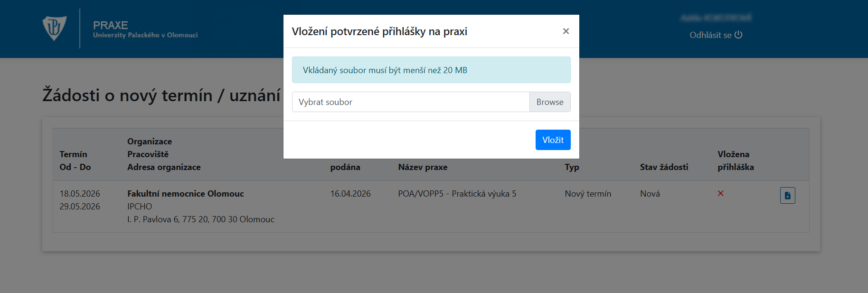Click the Browse button for file selection

[x=549, y=102]
